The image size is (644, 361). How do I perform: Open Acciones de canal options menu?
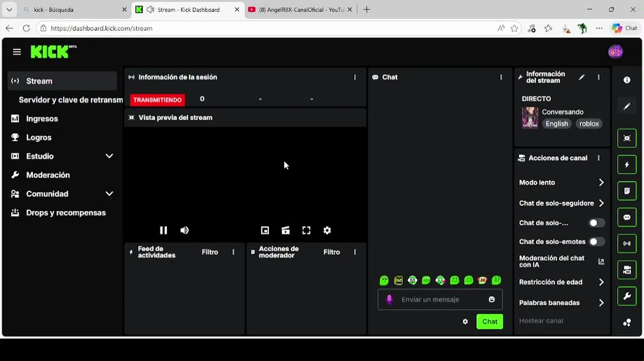(598, 158)
